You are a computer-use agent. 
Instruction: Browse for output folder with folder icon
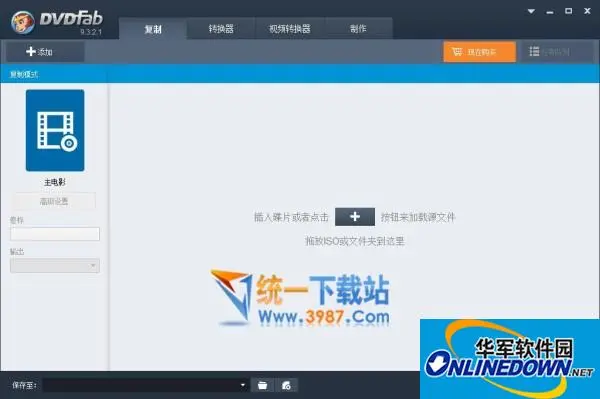pyautogui.click(x=262, y=385)
